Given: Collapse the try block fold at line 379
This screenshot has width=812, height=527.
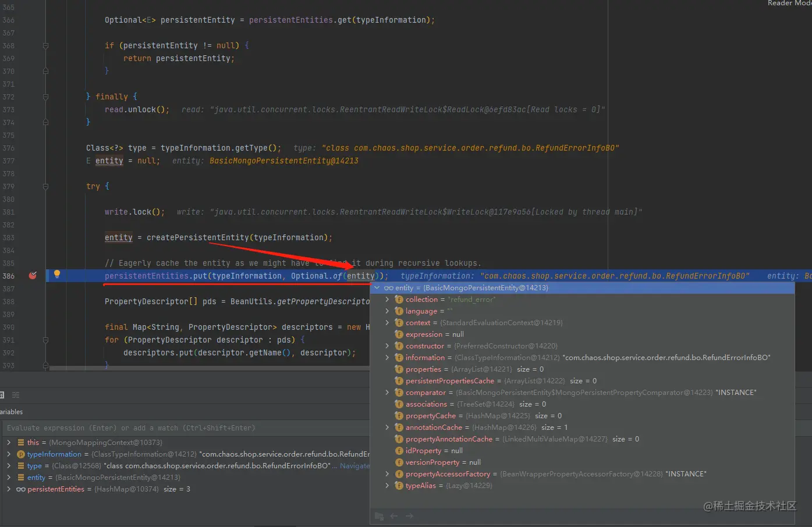Looking at the screenshot, I should tap(45, 186).
